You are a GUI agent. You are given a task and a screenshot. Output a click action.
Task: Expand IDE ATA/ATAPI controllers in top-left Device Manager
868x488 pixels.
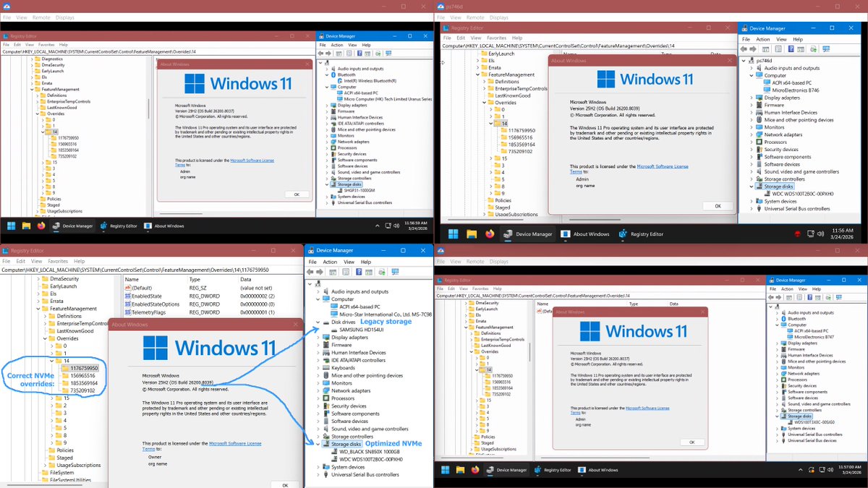point(328,123)
